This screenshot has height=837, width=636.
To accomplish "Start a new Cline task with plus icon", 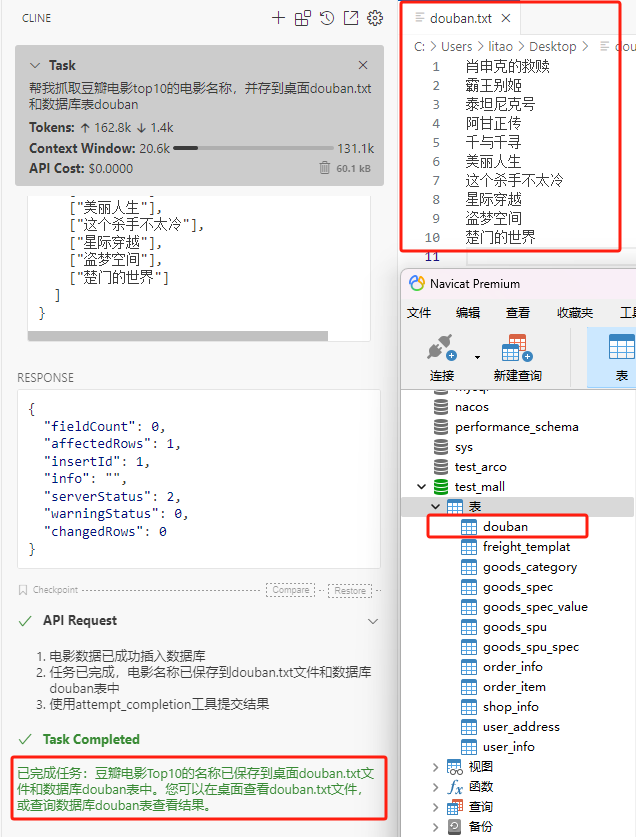I will click(278, 18).
